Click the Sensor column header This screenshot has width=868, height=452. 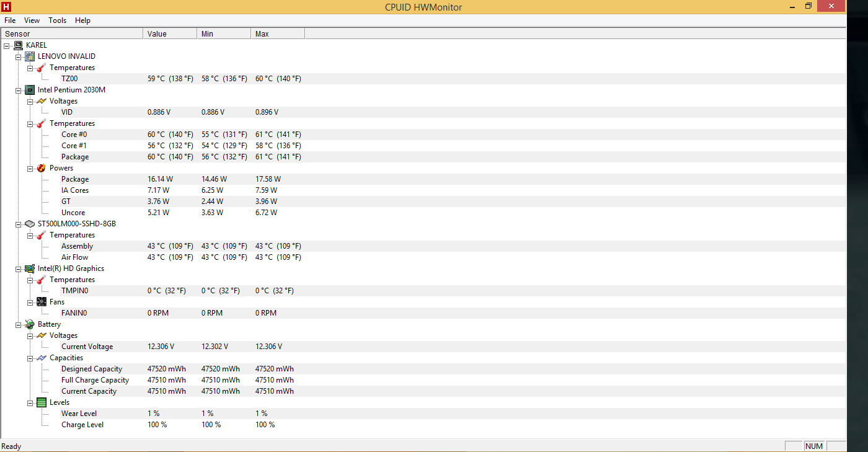pyautogui.click(x=72, y=33)
